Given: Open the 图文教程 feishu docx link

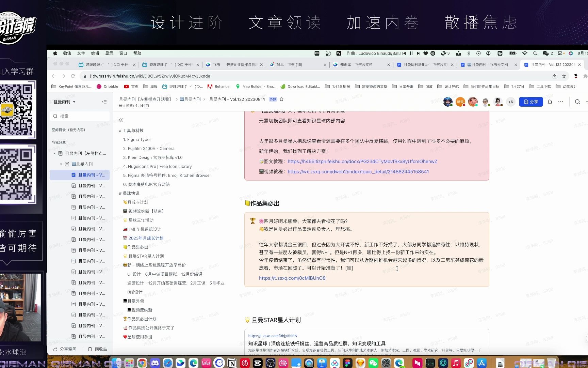Looking at the screenshot, I should tap(362, 162).
